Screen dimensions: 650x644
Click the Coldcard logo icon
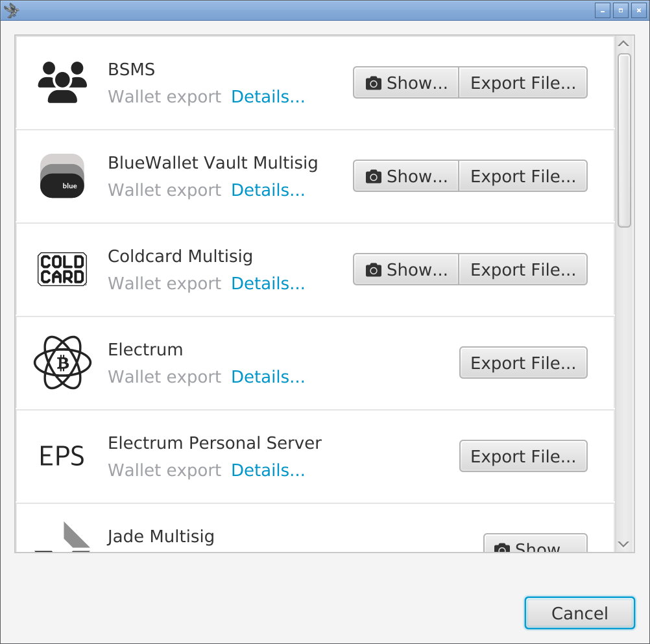tap(62, 269)
